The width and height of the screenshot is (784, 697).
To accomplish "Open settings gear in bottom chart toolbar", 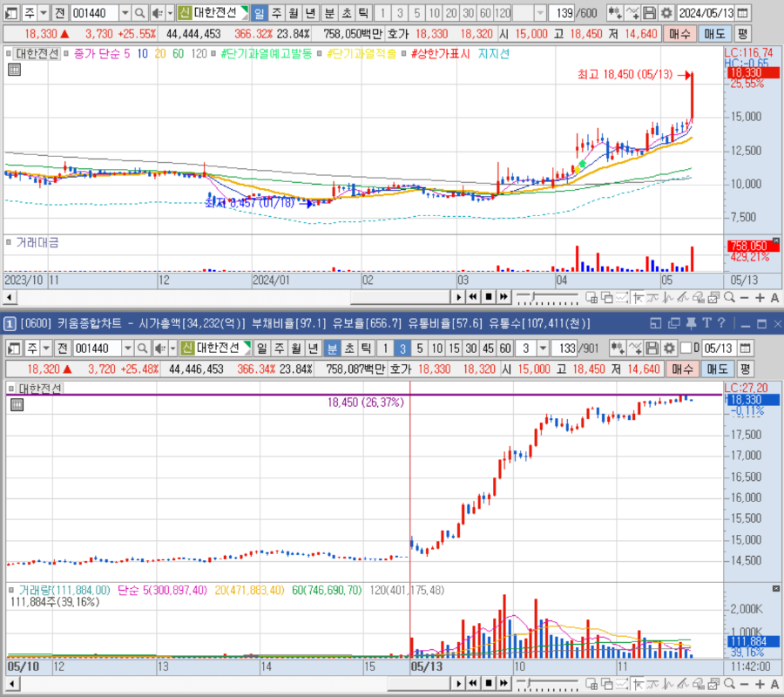I will point(669,348).
